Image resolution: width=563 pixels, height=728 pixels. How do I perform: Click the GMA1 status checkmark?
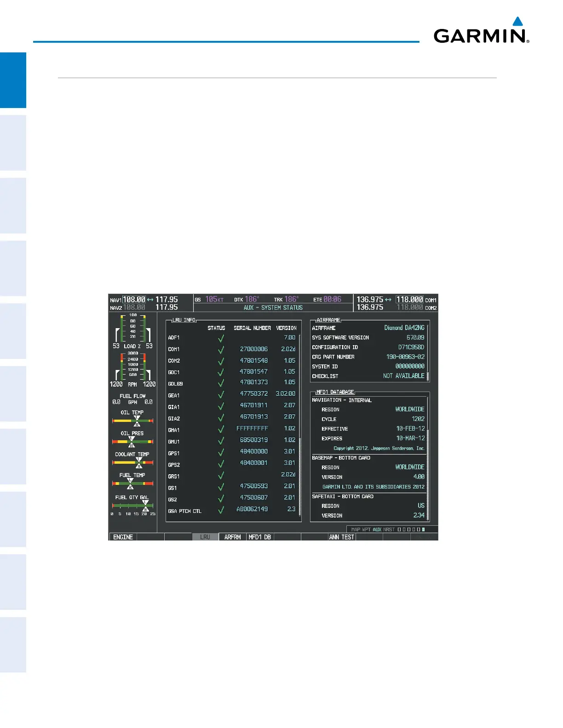pos(221,430)
